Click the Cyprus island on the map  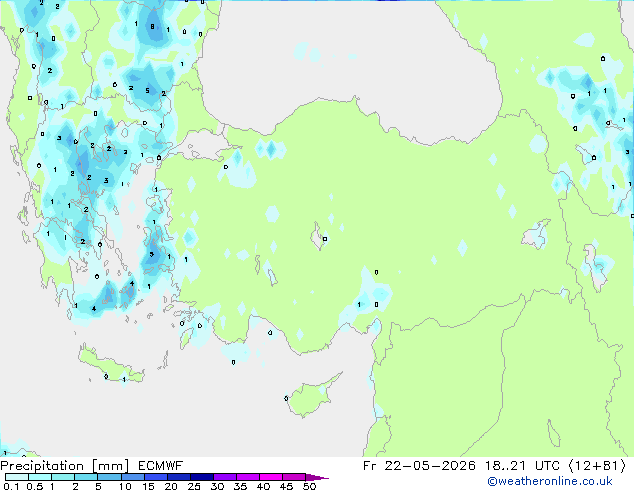311,397
